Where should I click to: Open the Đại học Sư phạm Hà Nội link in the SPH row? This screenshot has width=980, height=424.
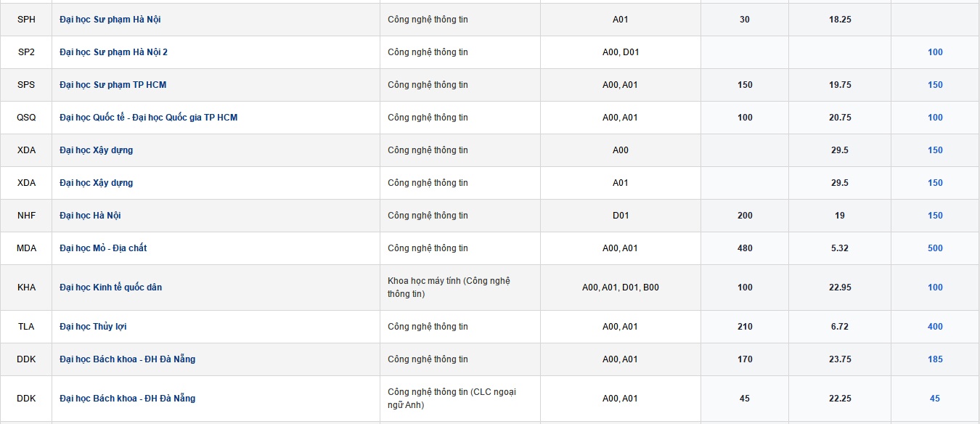pyautogui.click(x=110, y=20)
